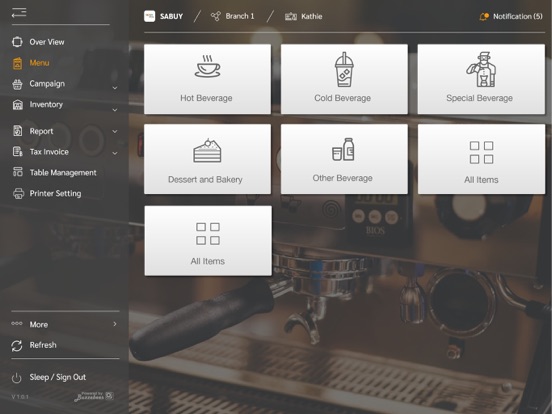552x414 pixels.
Task: Click the notification bell icon
Action: (484, 16)
